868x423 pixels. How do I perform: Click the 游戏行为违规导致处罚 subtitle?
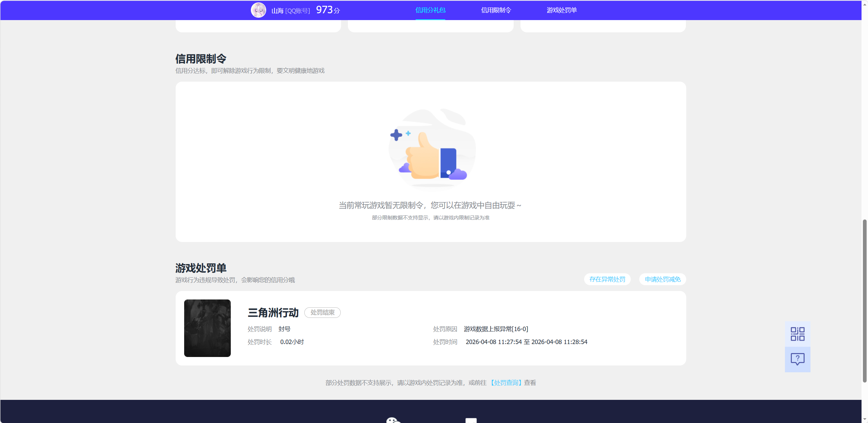tap(235, 280)
